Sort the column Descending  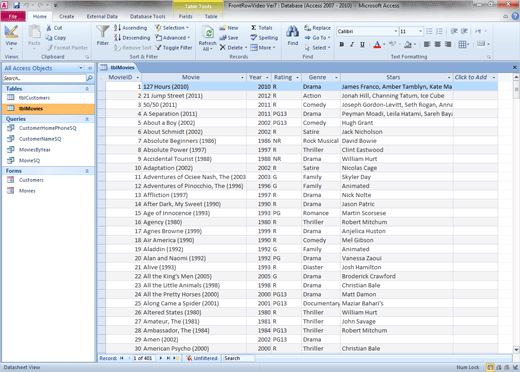[x=132, y=38]
